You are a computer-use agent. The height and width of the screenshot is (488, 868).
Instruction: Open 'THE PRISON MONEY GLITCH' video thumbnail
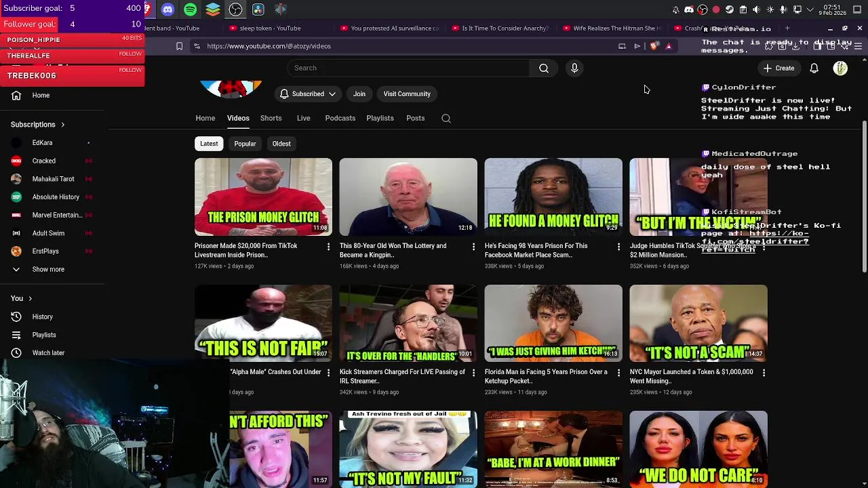pos(263,197)
